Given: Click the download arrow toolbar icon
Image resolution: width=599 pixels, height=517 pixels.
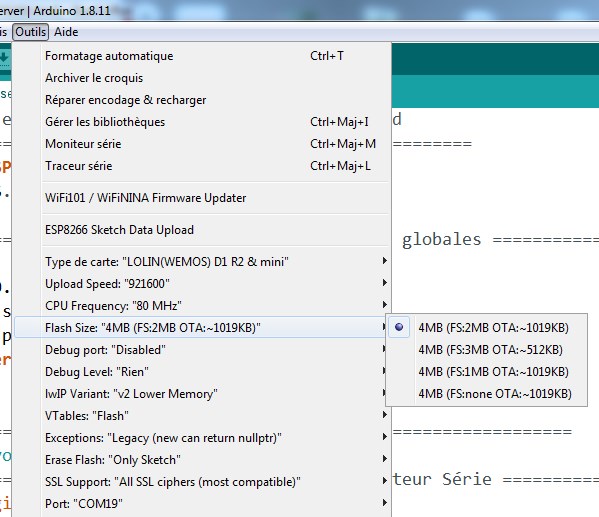Looking at the screenshot, I should coord(4,58).
